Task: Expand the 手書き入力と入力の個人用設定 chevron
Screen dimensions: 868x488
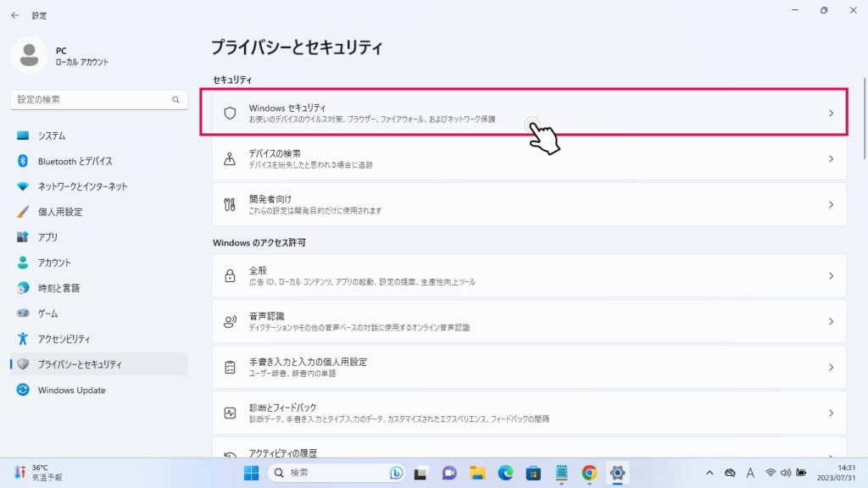Action: [x=831, y=368]
